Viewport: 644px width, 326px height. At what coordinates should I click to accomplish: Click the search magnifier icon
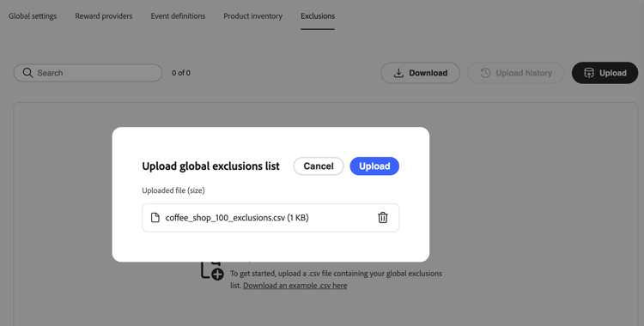28,73
